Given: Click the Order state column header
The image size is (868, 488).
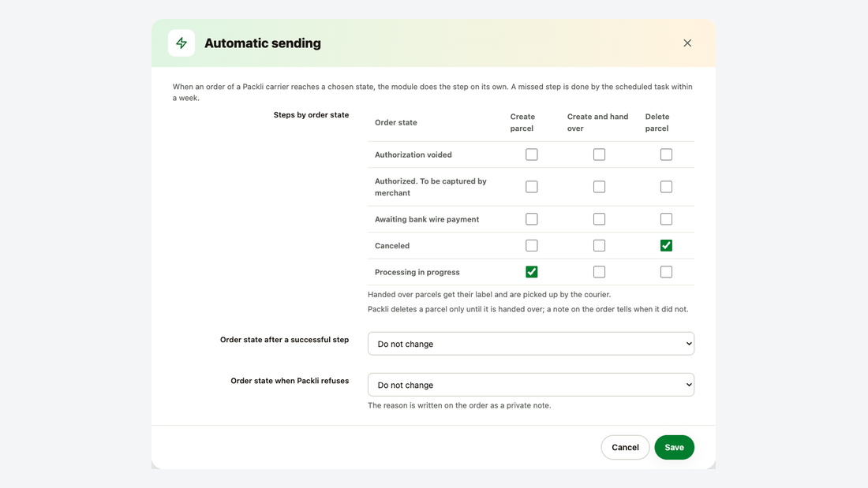Looking at the screenshot, I should pyautogui.click(x=396, y=122).
